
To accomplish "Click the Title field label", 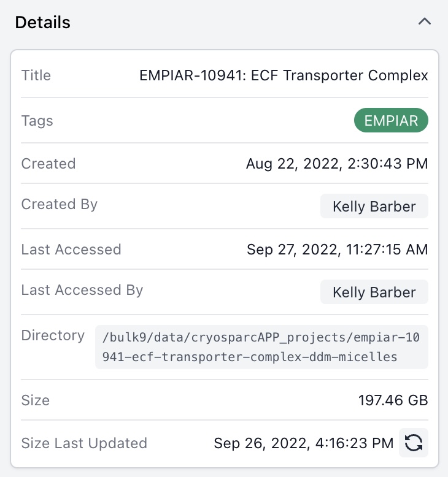I will pos(36,76).
